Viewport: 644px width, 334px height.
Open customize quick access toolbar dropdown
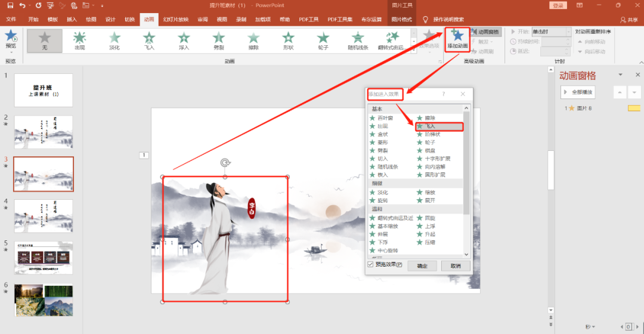click(x=103, y=6)
